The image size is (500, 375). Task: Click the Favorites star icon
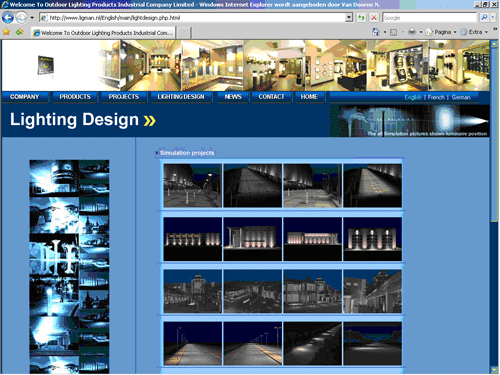point(6,32)
